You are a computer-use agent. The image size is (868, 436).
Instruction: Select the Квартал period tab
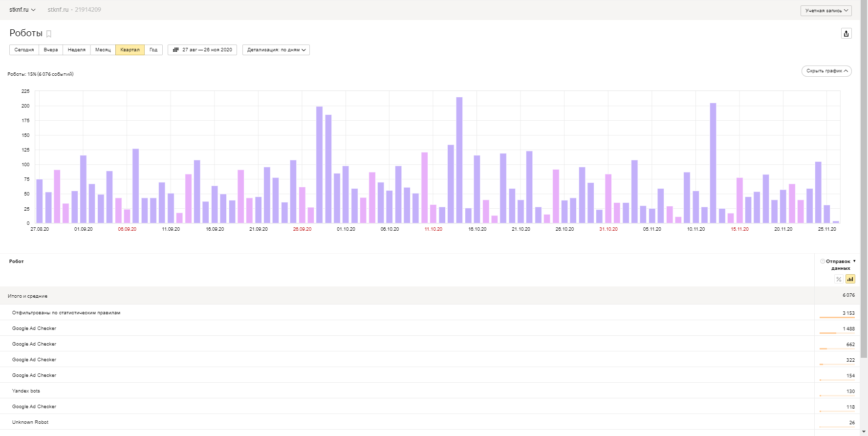130,50
